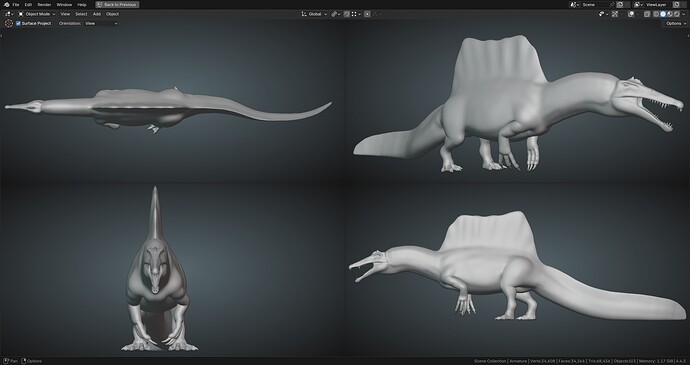
Task: Click the Memory status entry
Action: click(656, 361)
